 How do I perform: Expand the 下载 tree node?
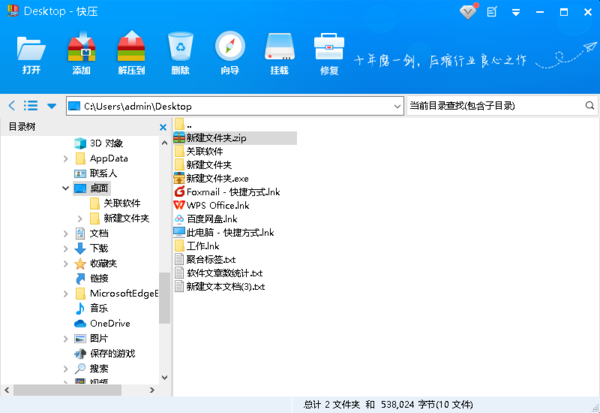65,248
